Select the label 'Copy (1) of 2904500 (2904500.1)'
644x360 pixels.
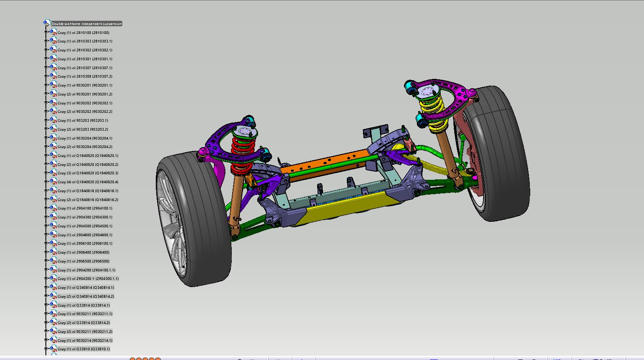[85, 226]
